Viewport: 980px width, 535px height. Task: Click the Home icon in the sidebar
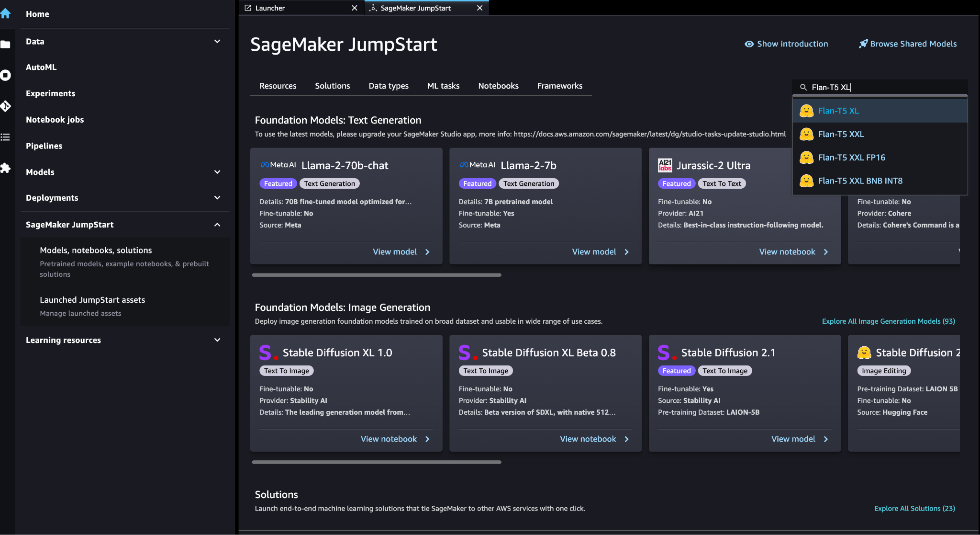(6, 14)
